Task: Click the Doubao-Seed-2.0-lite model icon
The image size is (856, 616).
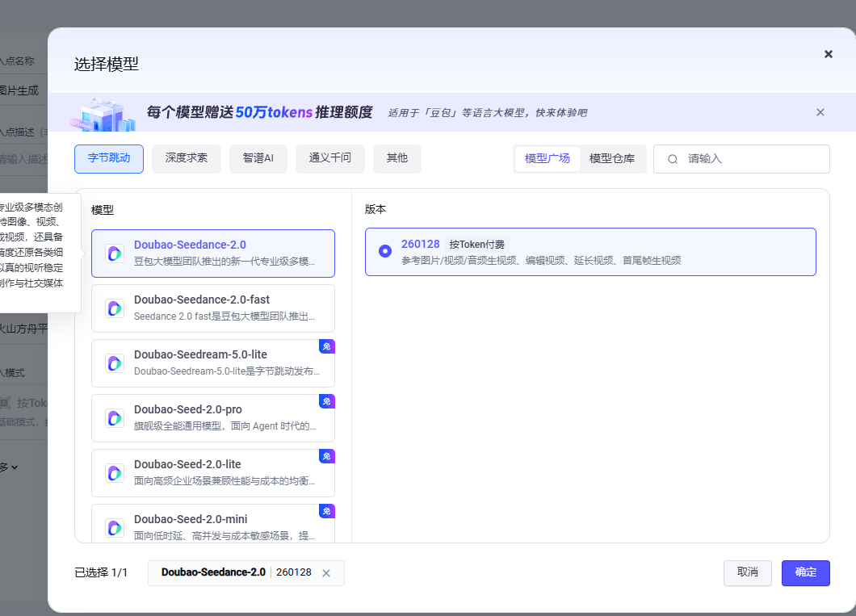Action: [115, 473]
